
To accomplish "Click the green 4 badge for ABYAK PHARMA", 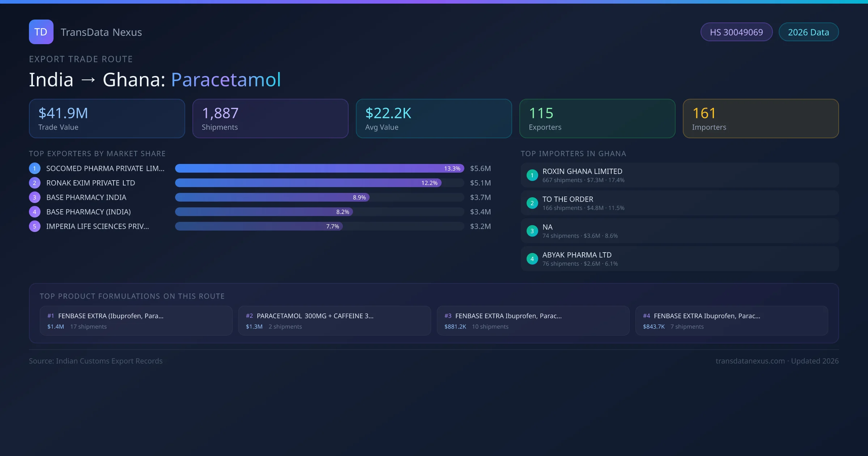I will [x=532, y=259].
